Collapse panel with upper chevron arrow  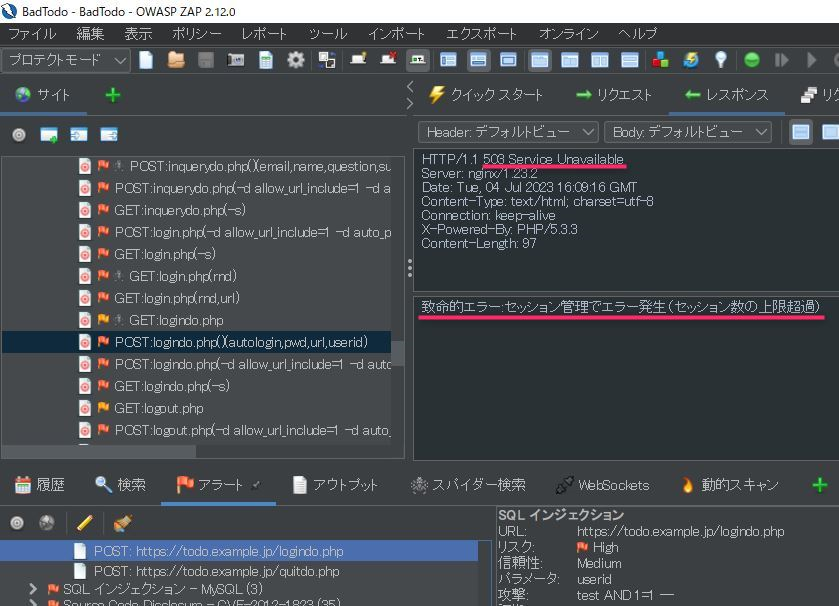[x=410, y=87]
